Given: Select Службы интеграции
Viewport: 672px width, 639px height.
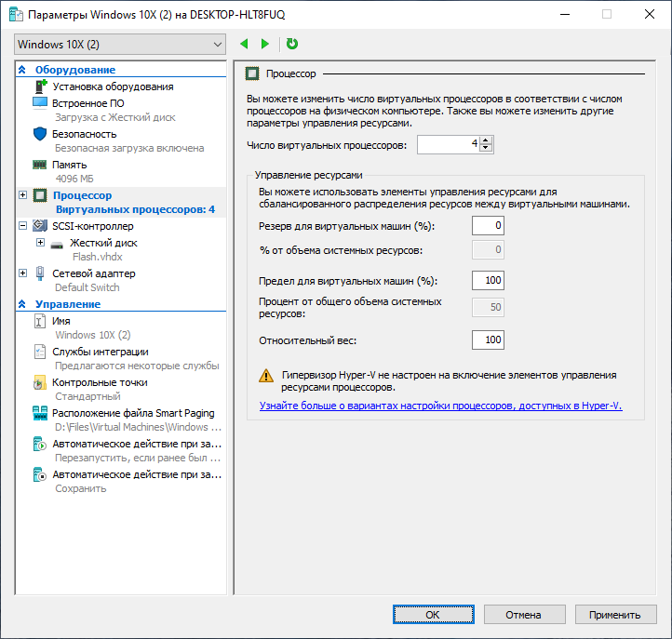Looking at the screenshot, I should pos(101,352).
